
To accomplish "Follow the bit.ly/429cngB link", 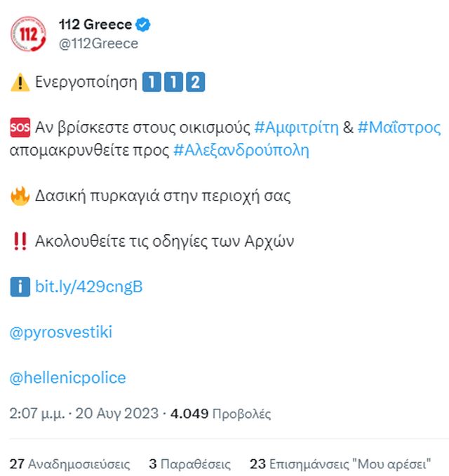I will (x=89, y=287).
